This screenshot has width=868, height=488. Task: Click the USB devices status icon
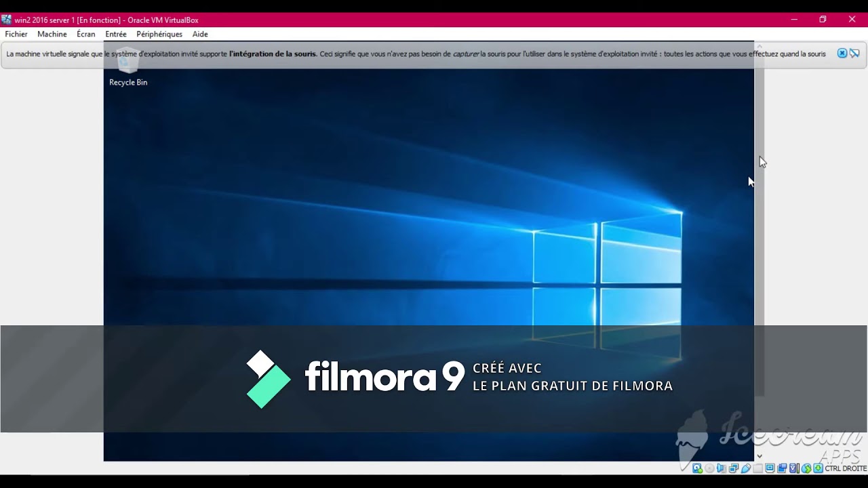coord(746,468)
